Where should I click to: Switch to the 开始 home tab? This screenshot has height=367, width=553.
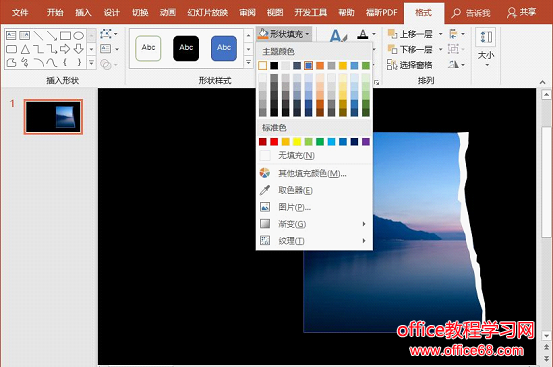pos(55,13)
